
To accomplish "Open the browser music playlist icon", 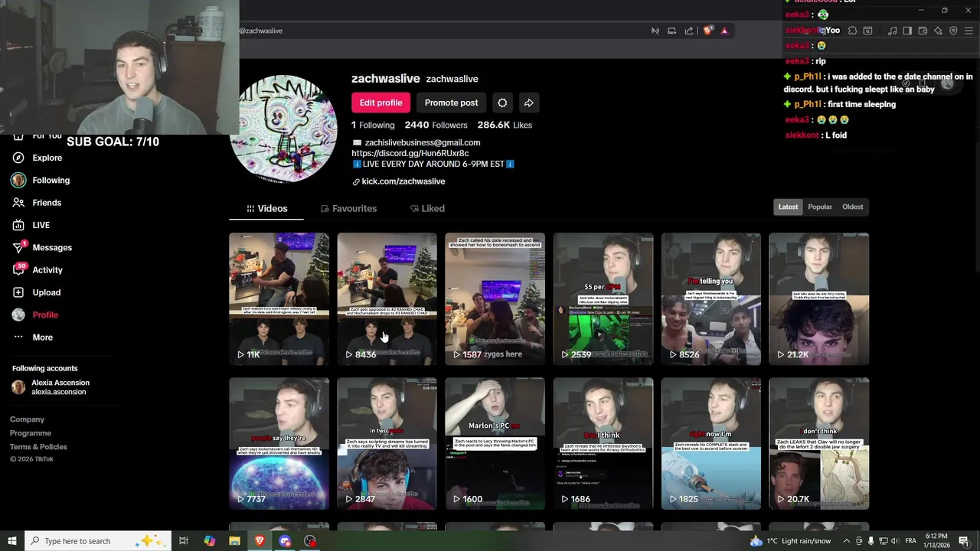I will 892,31.
